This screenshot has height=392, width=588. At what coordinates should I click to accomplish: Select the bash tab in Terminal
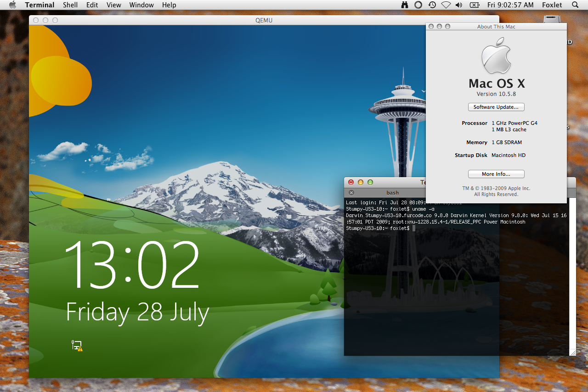coord(392,193)
